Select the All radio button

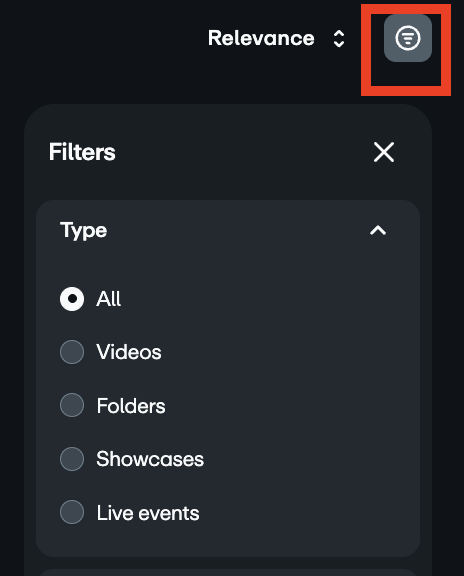pos(72,299)
